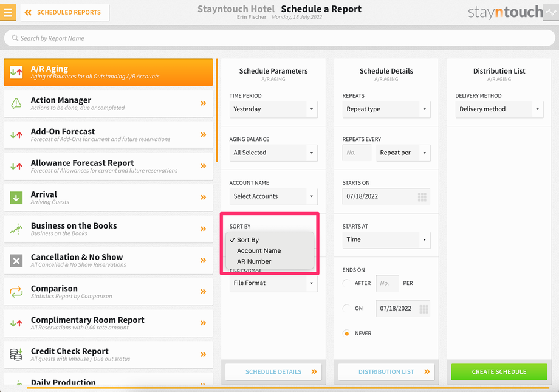Image resolution: width=559 pixels, height=392 pixels.
Task: Open the Complimentary Room Report
Action: [108, 323]
